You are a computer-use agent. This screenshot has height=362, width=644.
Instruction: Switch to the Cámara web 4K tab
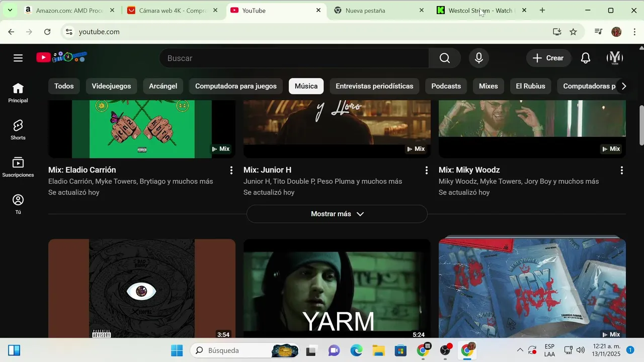pyautogui.click(x=171, y=10)
